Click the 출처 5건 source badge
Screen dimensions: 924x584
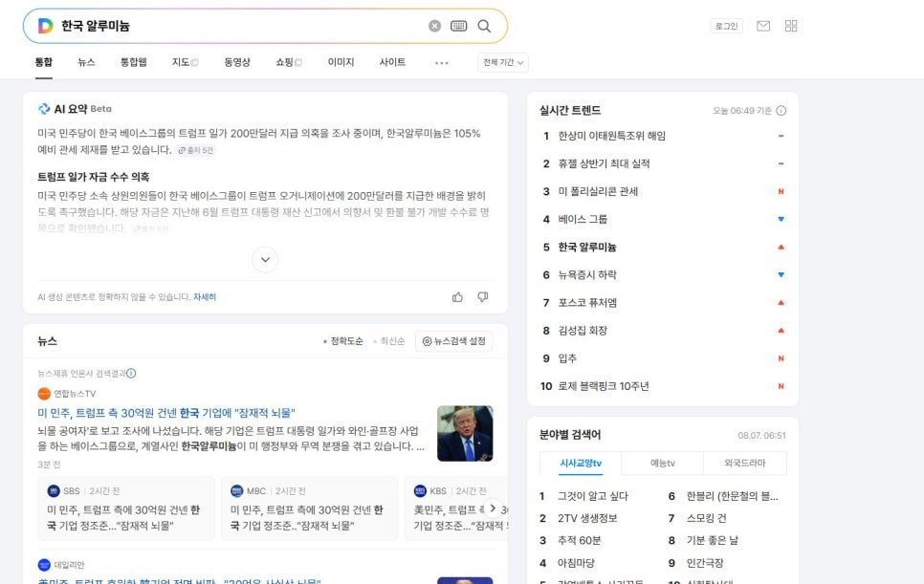tap(196, 151)
